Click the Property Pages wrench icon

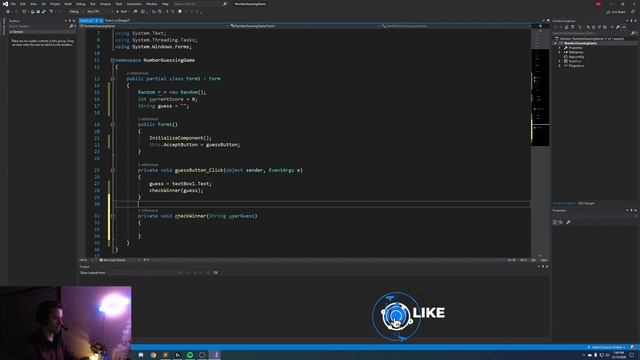pos(568,222)
